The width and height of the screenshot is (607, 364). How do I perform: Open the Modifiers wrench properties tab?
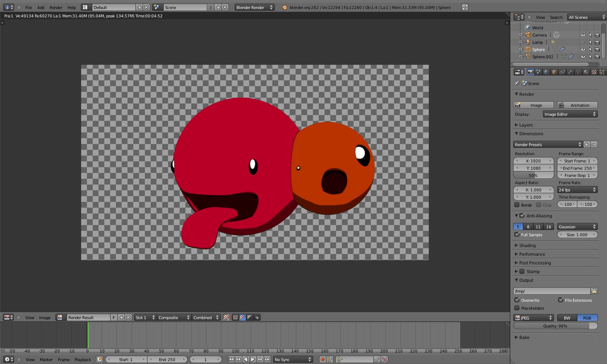[570, 72]
